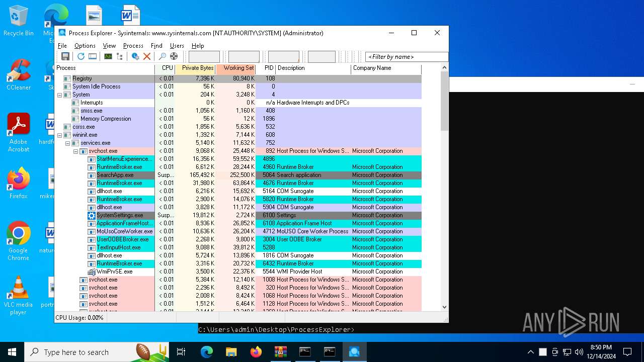Open the notification center icon
644x362 pixels.
[x=627, y=352]
